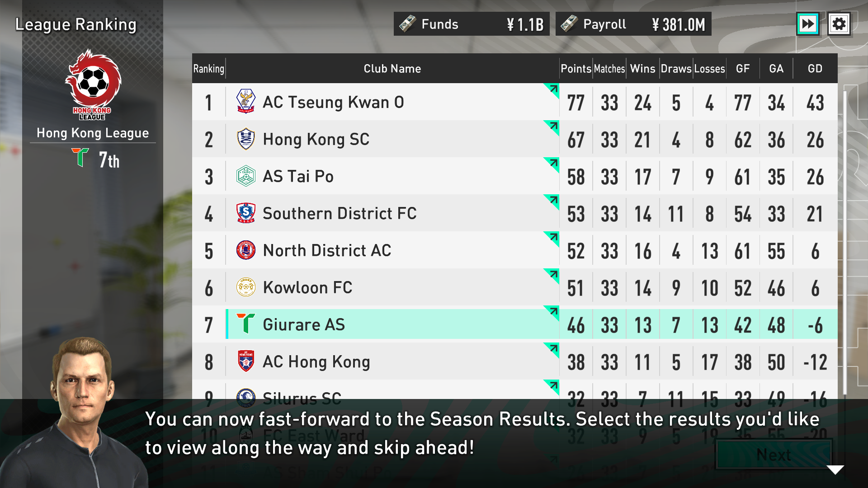Click the North District AC crest
This screenshot has height=488, width=868.
pyautogui.click(x=246, y=250)
